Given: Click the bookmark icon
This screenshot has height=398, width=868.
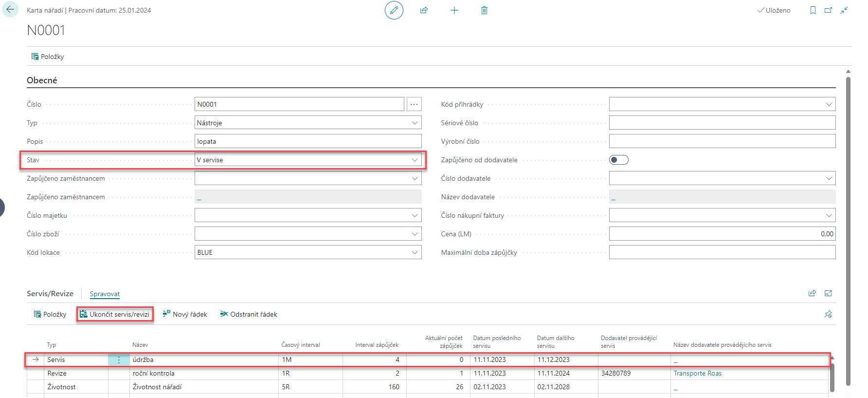Looking at the screenshot, I should [813, 10].
